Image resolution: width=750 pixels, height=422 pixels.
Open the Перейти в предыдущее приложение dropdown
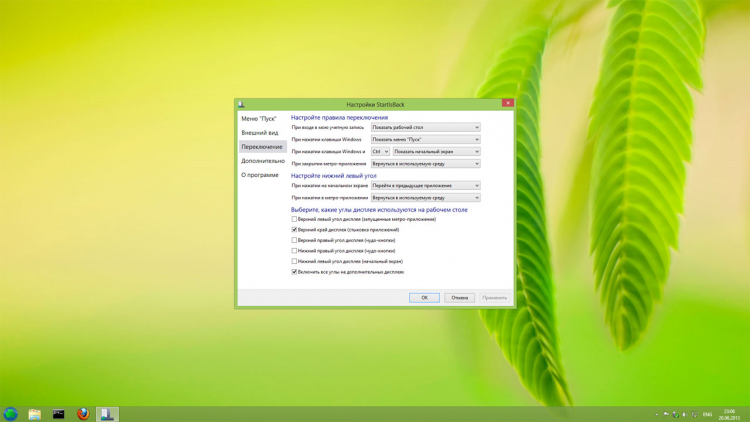426,186
